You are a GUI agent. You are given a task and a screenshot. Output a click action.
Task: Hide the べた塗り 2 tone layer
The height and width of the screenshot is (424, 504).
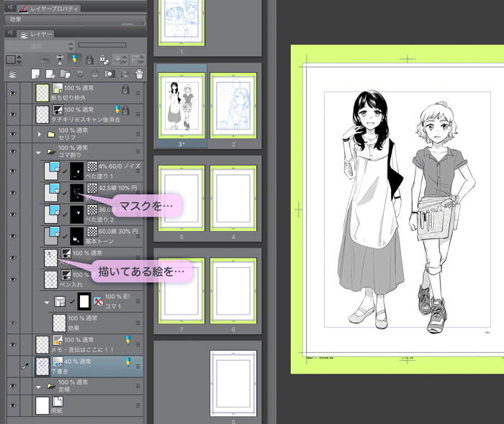pyautogui.click(x=13, y=215)
